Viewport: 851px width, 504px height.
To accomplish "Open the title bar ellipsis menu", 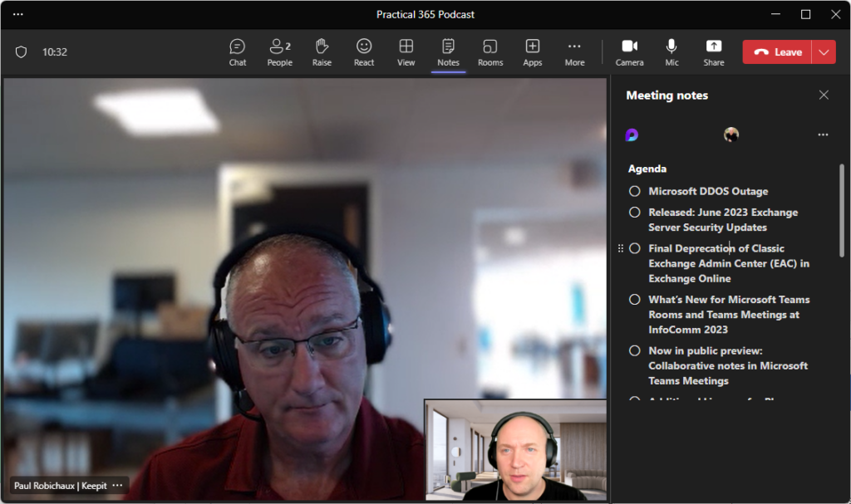I will (18, 14).
